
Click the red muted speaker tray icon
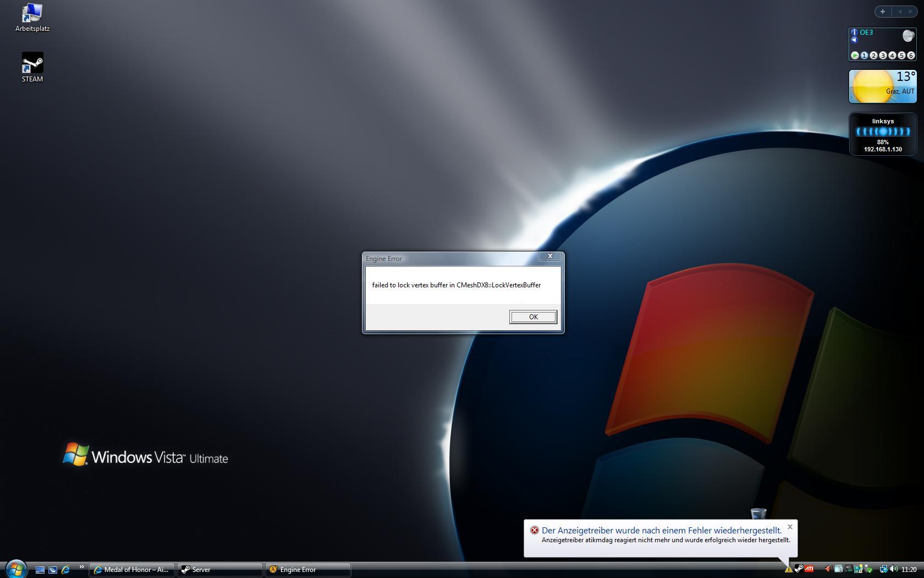(x=828, y=569)
